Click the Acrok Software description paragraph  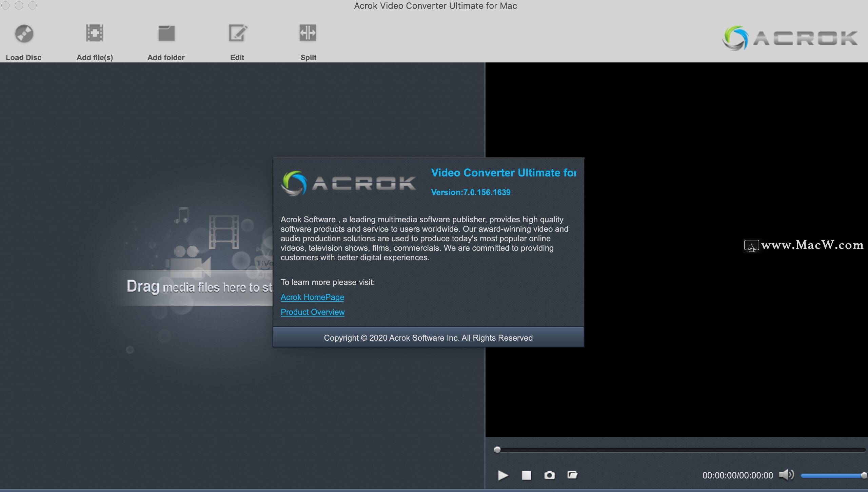point(425,238)
